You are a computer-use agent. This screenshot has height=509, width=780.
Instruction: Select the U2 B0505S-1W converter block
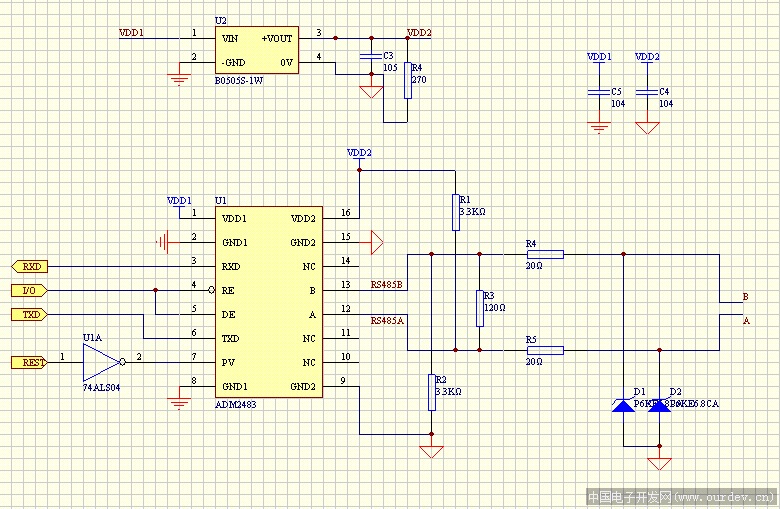(258, 49)
